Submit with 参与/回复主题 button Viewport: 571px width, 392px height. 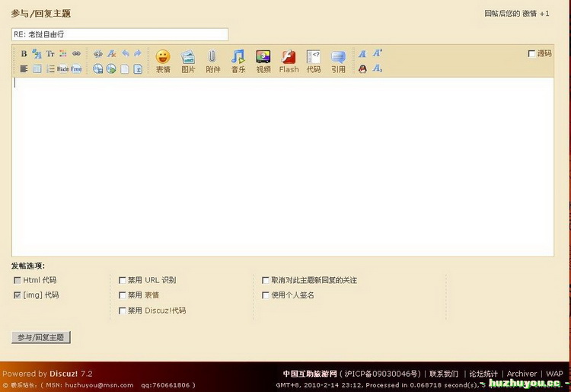tap(41, 337)
